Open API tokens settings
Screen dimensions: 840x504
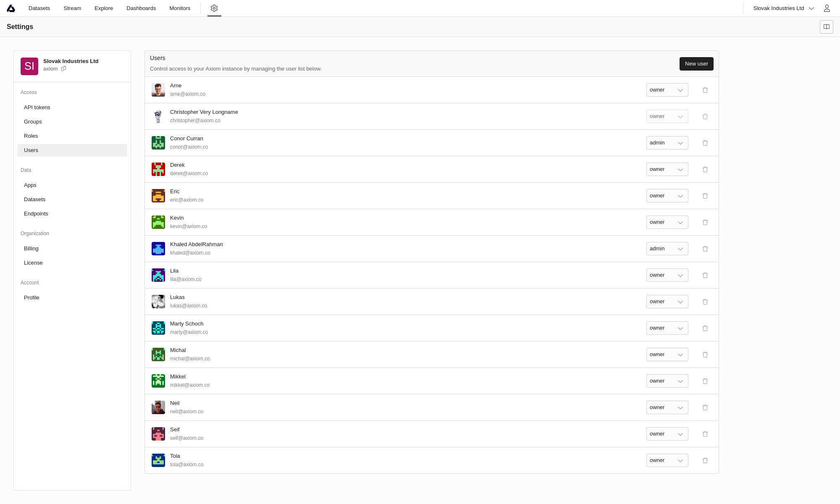coord(37,108)
